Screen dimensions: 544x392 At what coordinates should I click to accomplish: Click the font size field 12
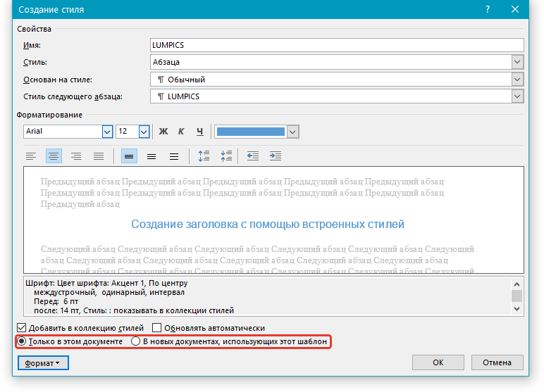click(x=128, y=132)
